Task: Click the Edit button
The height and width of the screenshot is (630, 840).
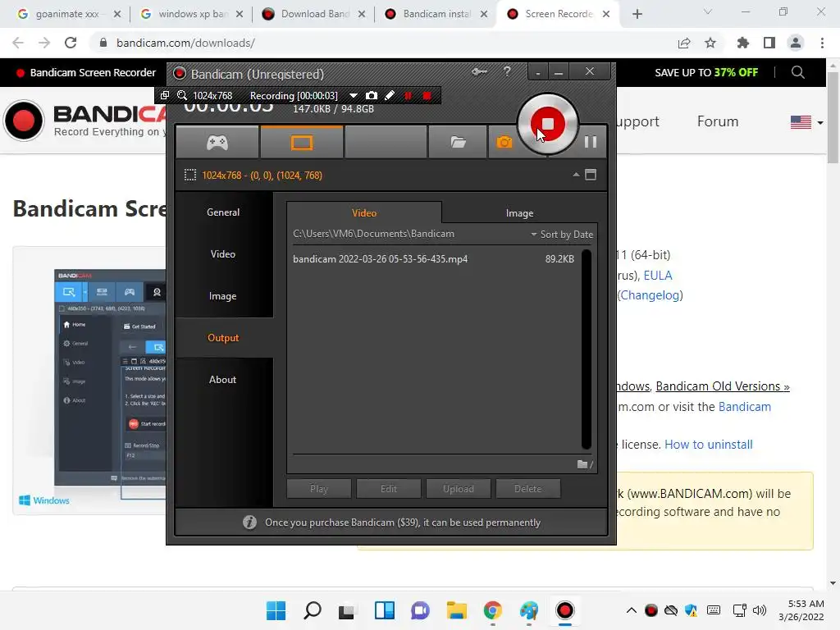Action: [x=388, y=489]
